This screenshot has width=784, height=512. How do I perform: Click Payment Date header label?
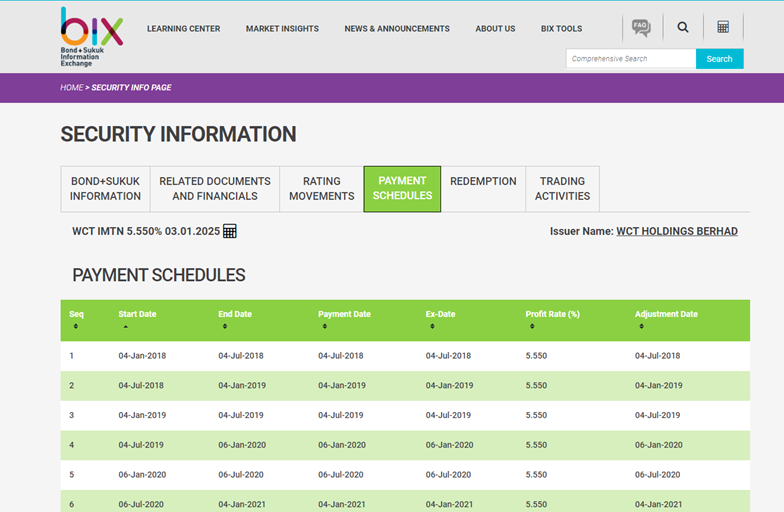(x=344, y=314)
